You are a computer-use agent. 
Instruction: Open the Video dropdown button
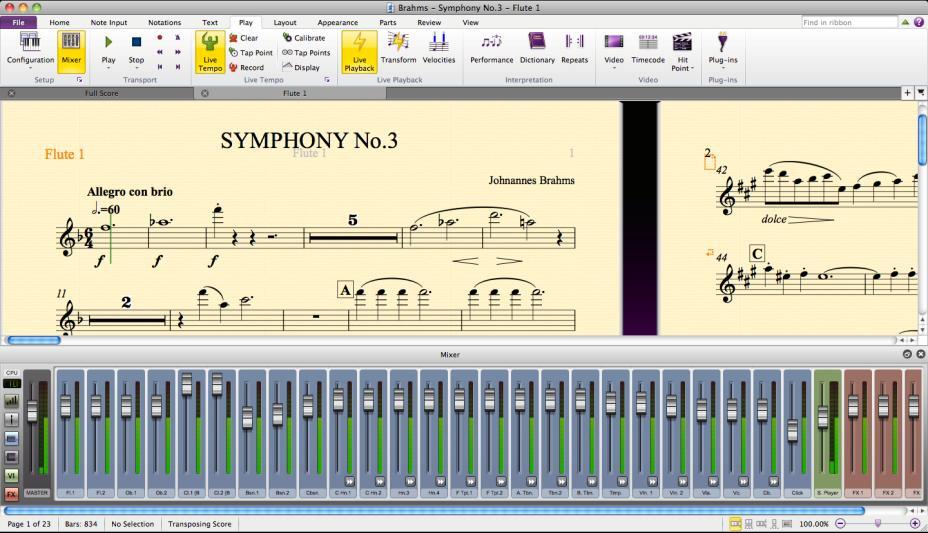(614, 51)
